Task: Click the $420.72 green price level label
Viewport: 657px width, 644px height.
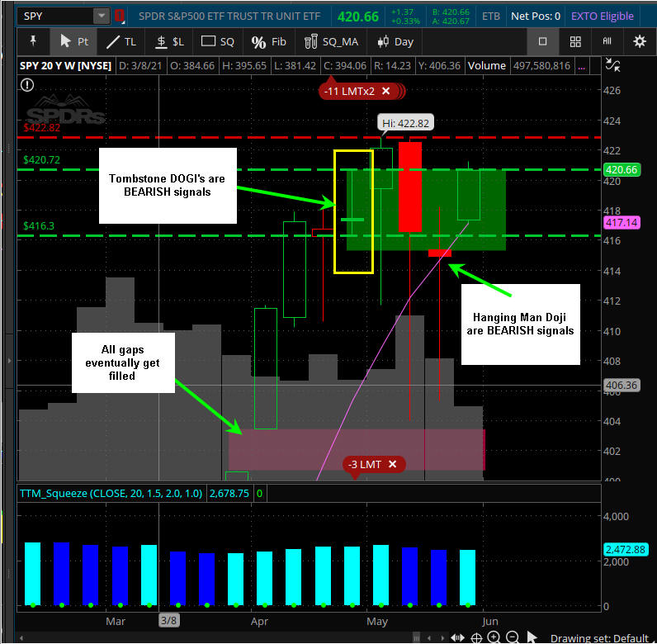Action: point(41,159)
